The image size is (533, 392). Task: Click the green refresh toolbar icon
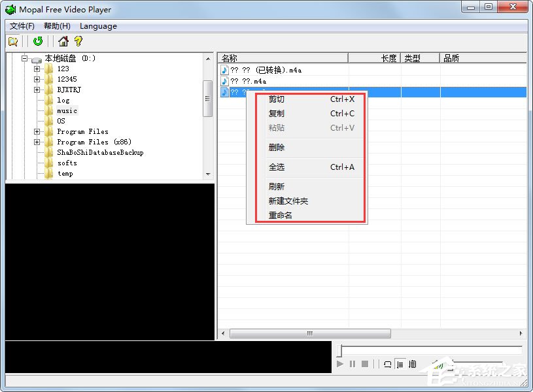[38, 41]
